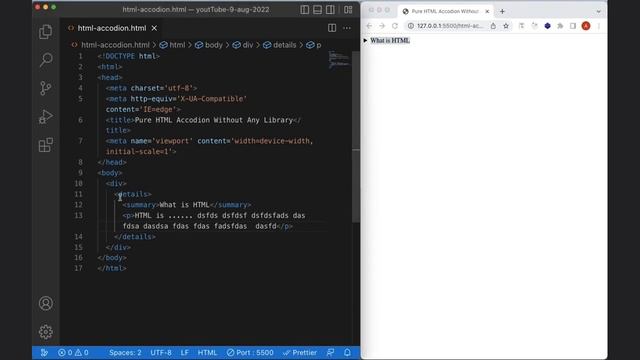Select the html-accodion.html editor tab
The image size is (640, 360).
111,28
